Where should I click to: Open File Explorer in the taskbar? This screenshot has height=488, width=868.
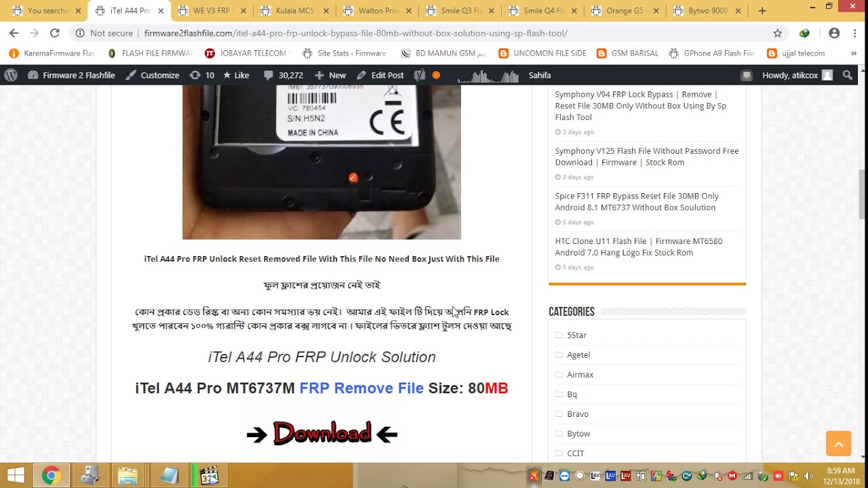coord(128,476)
